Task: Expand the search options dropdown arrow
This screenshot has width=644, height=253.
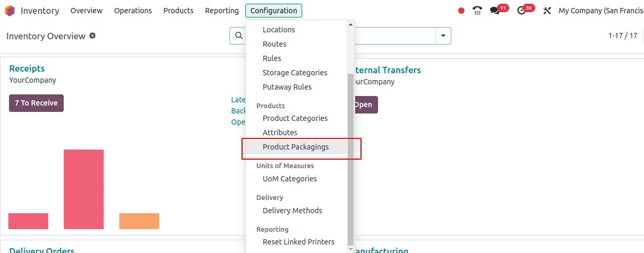Action: pos(443,36)
